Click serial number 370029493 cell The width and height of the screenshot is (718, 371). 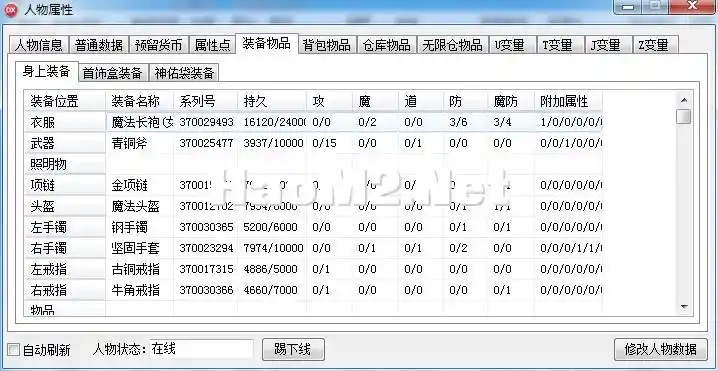click(x=206, y=122)
